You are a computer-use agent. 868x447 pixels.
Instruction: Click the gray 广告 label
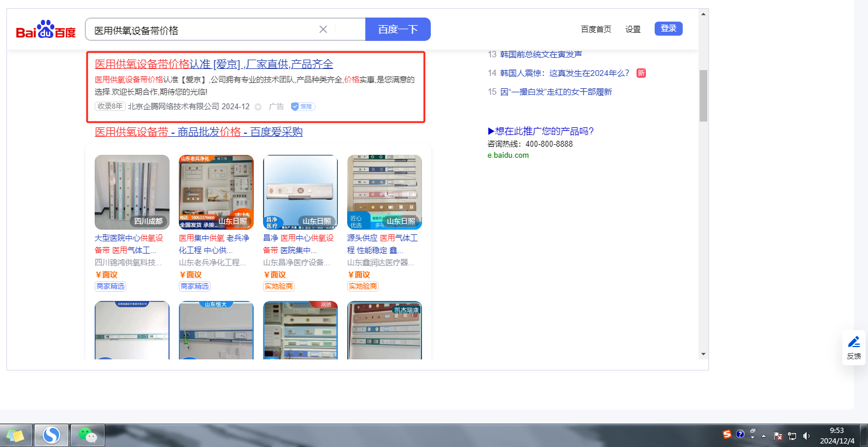pos(276,107)
